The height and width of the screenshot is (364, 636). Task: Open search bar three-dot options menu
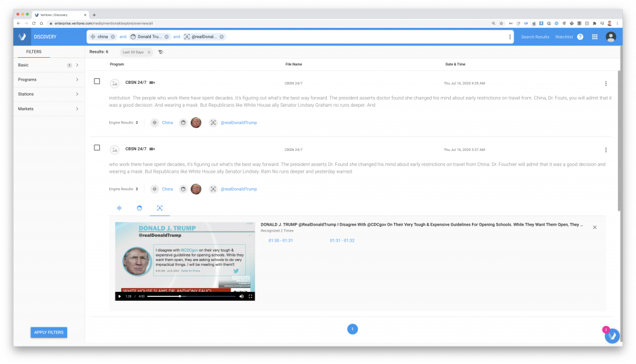[510, 37]
